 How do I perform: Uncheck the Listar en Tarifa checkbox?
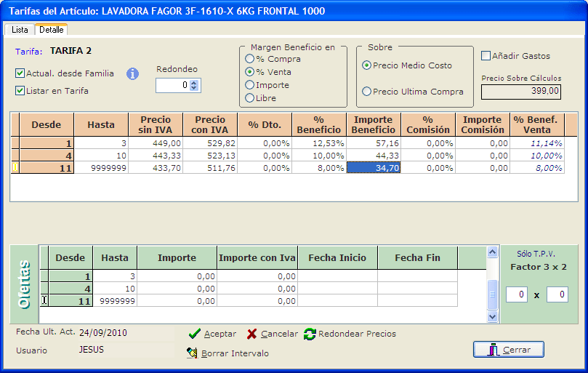click(x=20, y=91)
